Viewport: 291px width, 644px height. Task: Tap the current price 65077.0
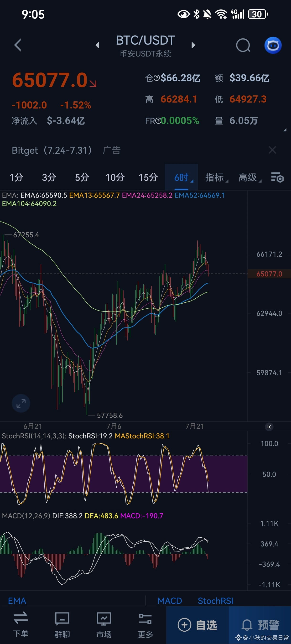(x=50, y=80)
